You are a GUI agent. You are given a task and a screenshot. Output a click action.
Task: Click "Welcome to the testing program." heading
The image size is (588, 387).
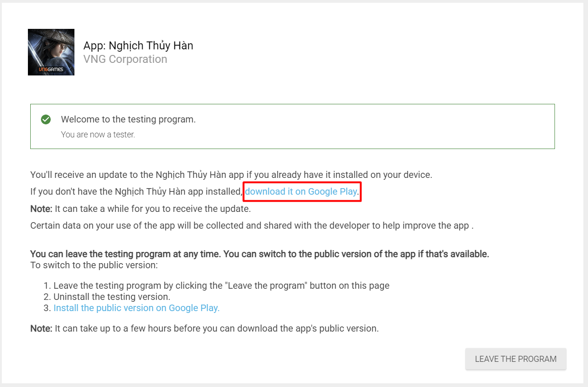128,120
